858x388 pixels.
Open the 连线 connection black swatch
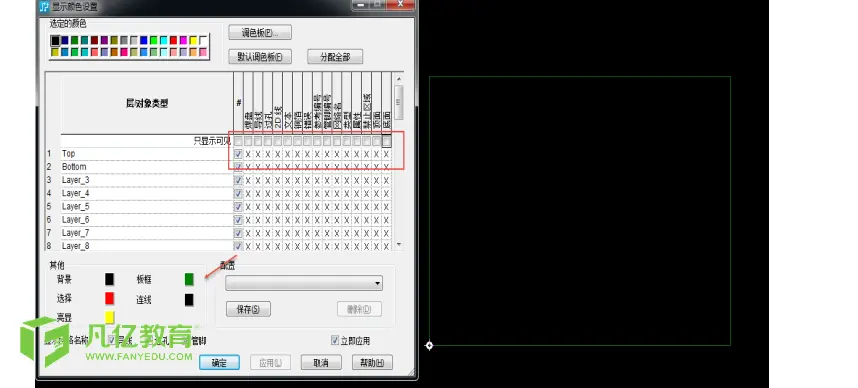189,299
